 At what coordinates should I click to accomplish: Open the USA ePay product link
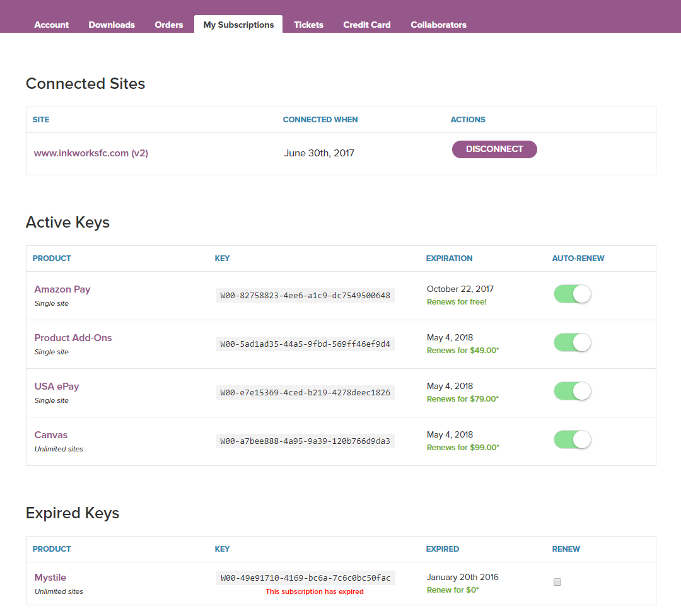click(57, 386)
